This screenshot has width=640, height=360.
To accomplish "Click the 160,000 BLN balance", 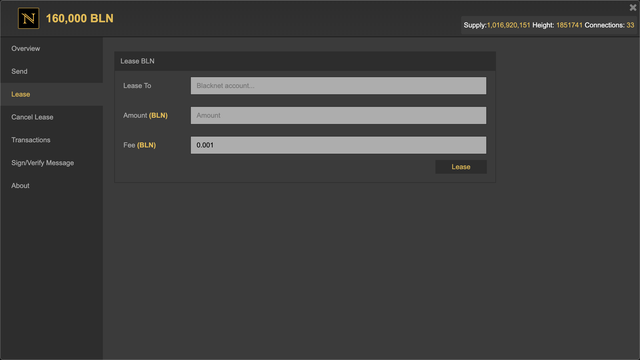I will [x=80, y=18].
